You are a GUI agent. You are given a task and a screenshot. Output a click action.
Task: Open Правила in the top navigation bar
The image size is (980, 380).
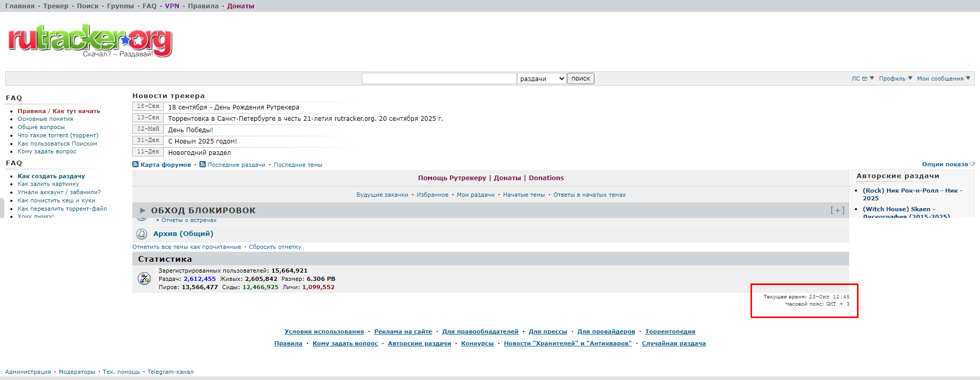coord(203,6)
